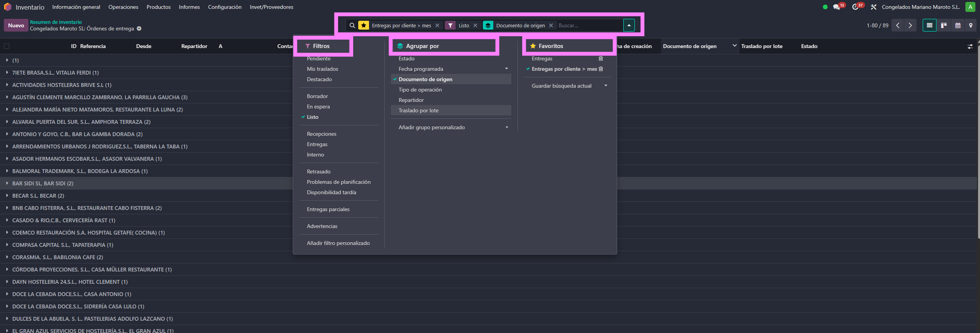
Task: Switch to map view
Action: point(971,25)
